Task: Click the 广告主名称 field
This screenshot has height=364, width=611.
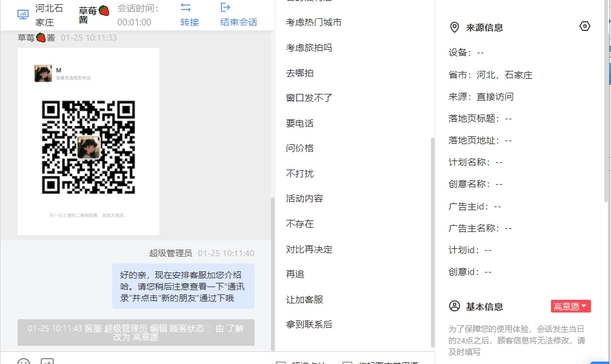Action: pos(480,228)
